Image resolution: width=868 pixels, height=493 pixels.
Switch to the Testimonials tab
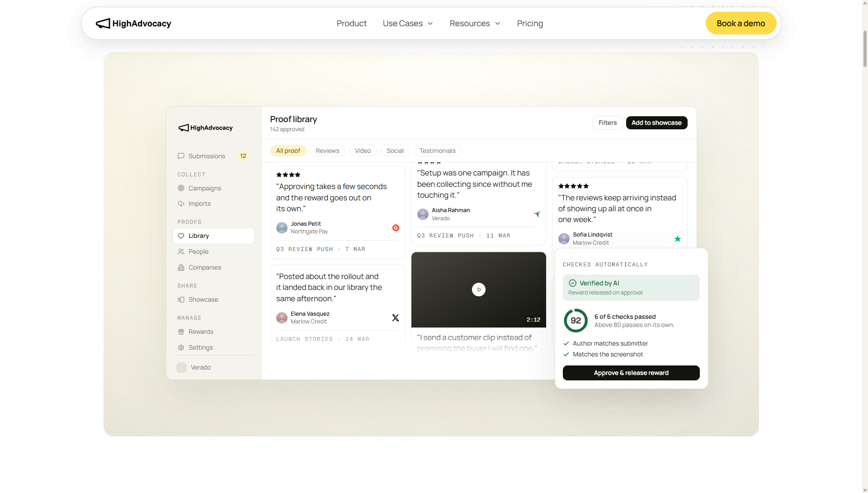pos(437,151)
